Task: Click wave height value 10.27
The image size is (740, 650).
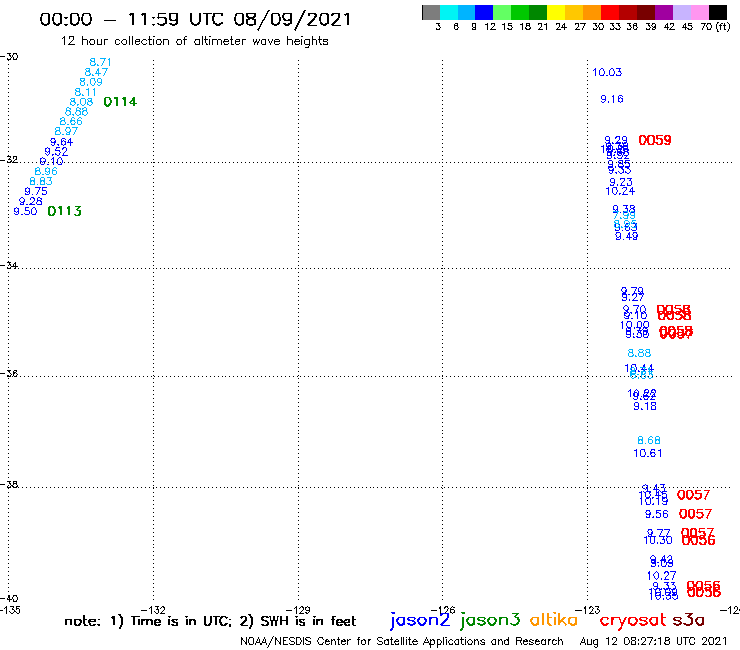Action: click(x=662, y=576)
